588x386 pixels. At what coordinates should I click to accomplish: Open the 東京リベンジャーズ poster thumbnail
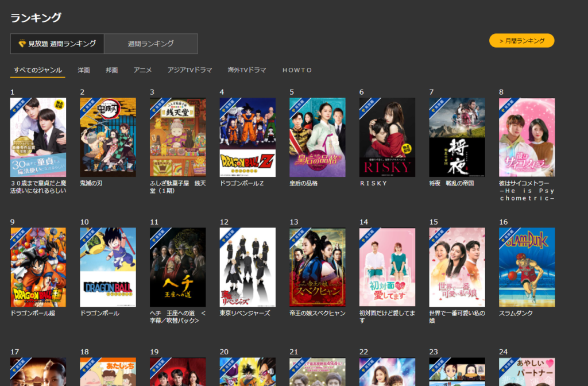click(x=247, y=267)
